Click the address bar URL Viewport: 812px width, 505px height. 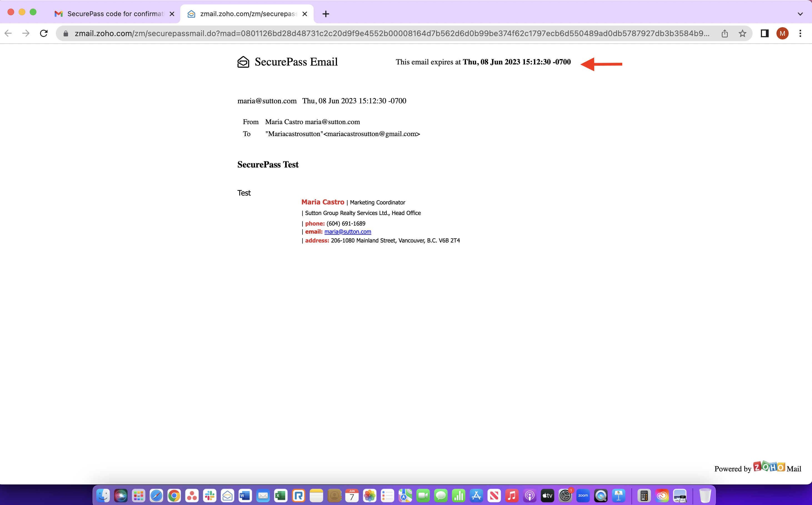click(391, 33)
